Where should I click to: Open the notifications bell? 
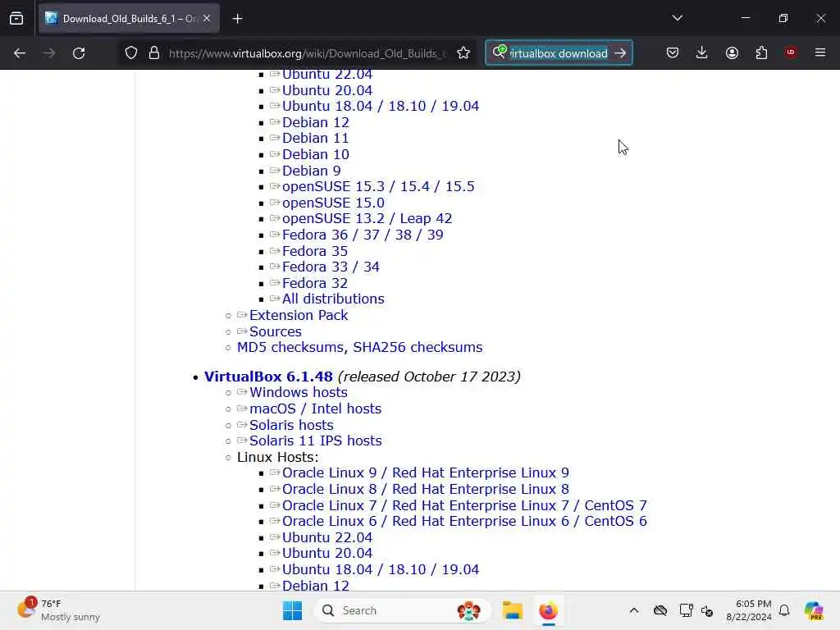tap(784, 610)
